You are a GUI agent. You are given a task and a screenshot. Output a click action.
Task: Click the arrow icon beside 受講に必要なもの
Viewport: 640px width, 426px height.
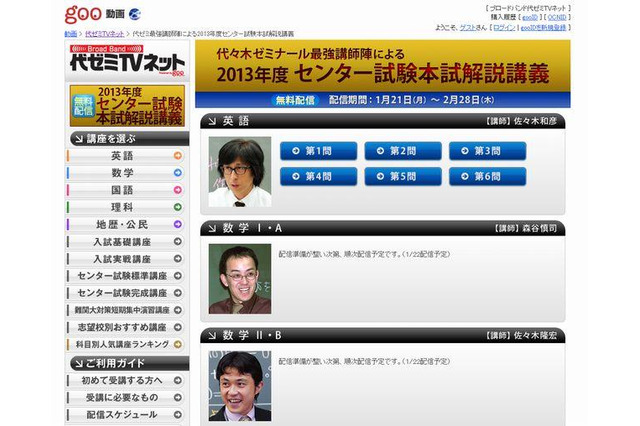click(178, 397)
